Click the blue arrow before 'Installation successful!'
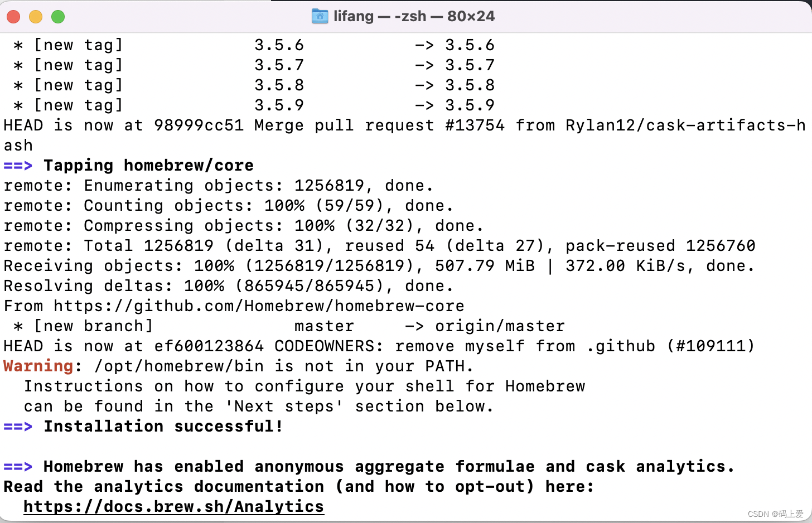812x523 pixels. tap(18, 427)
